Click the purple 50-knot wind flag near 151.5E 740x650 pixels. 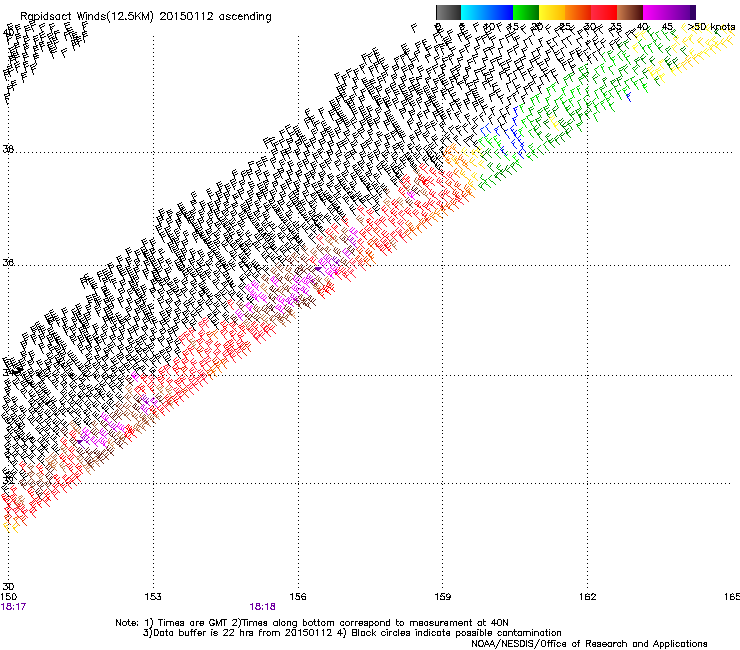pos(80,442)
